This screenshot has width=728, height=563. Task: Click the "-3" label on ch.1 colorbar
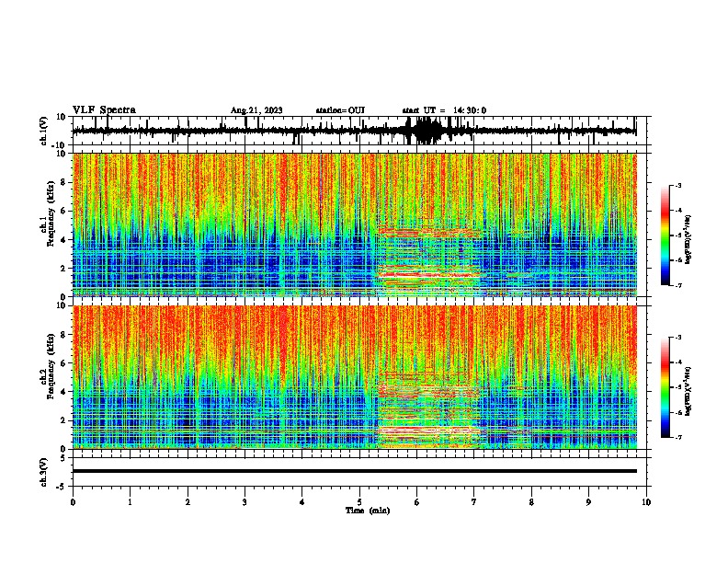click(678, 185)
